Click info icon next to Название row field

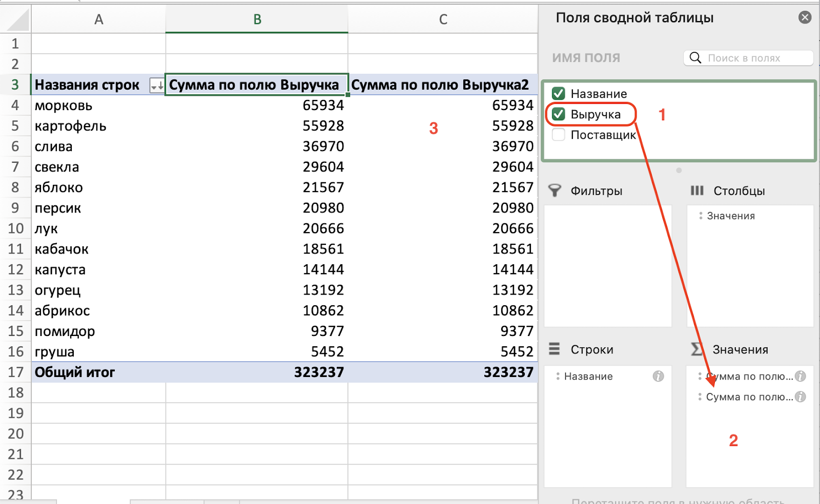pyautogui.click(x=658, y=376)
